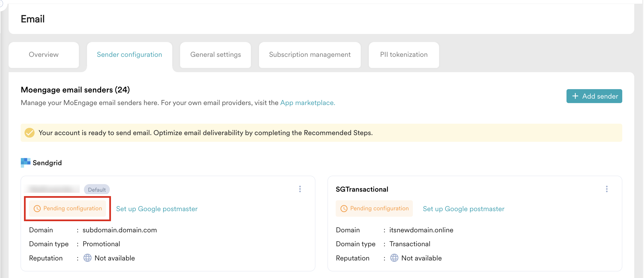The width and height of the screenshot is (644, 278).
Task: Click the Default badge on first sender
Action: click(x=97, y=190)
